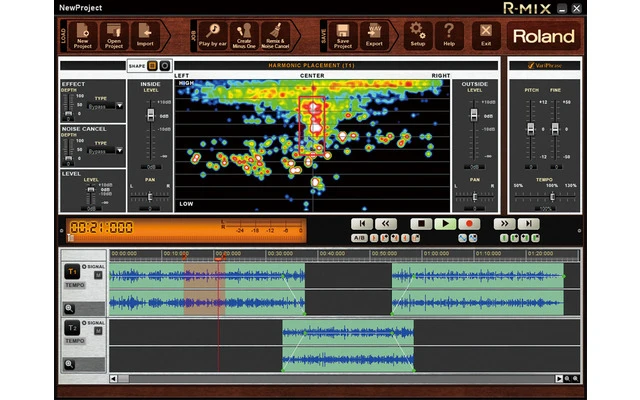Click the first blue envelope icon under record

pos(462,238)
